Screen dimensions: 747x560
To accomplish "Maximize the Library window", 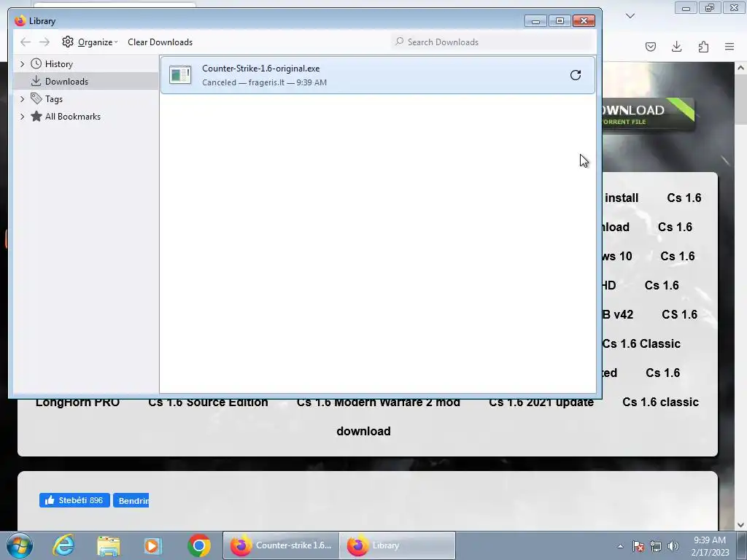I will click(560, 21).
